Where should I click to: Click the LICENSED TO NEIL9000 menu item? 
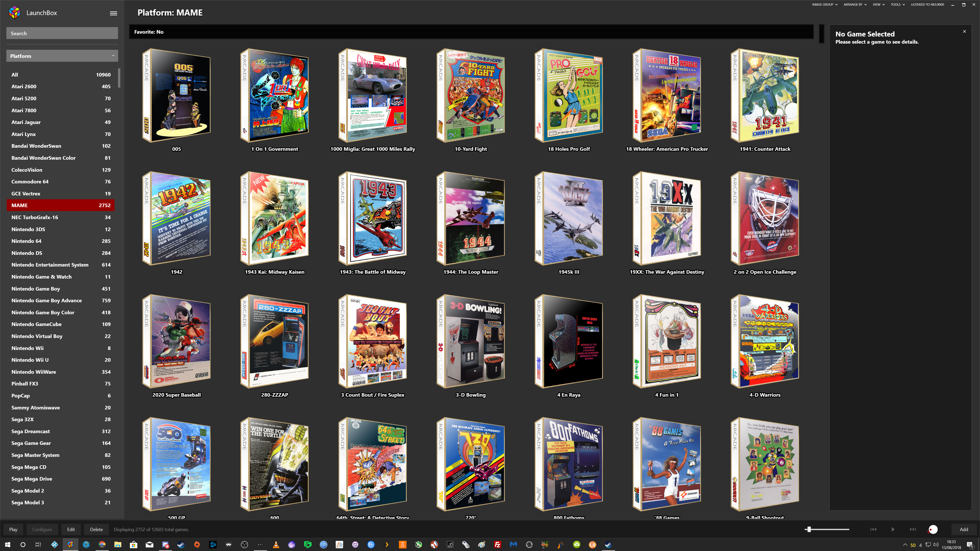point(927,5)
